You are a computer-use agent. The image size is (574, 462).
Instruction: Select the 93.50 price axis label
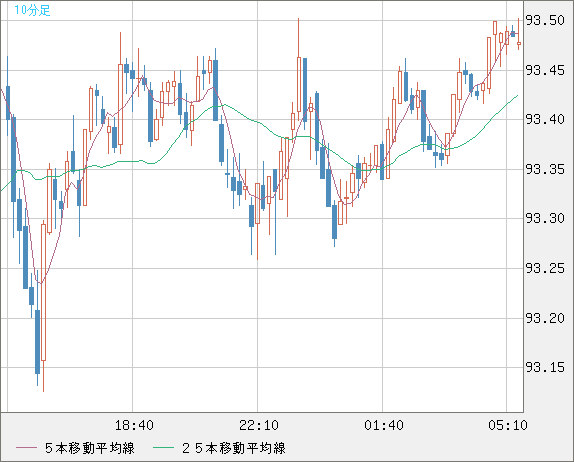click(x=545, y=21)
